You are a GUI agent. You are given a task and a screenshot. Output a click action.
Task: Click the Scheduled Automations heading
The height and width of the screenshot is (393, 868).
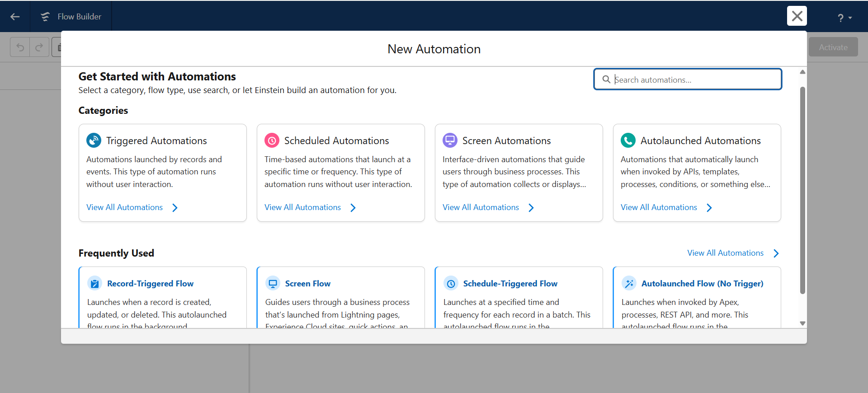(337, 140)
